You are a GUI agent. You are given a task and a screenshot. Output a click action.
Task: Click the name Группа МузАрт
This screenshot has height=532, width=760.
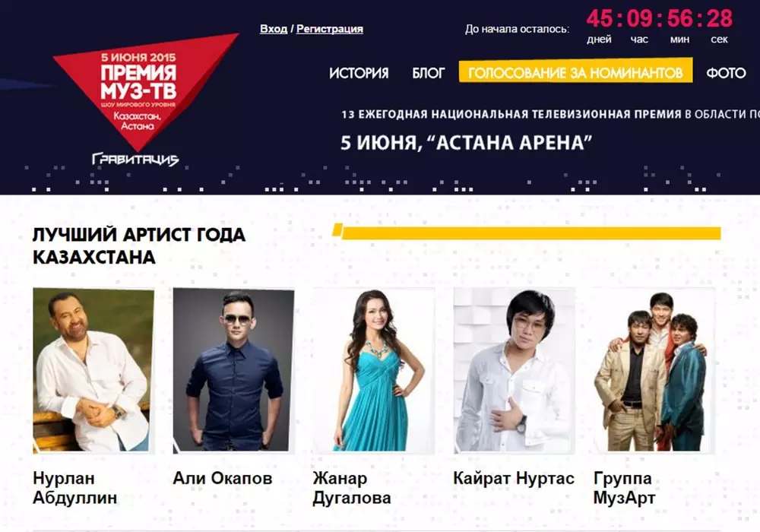(x=624, y=488)
